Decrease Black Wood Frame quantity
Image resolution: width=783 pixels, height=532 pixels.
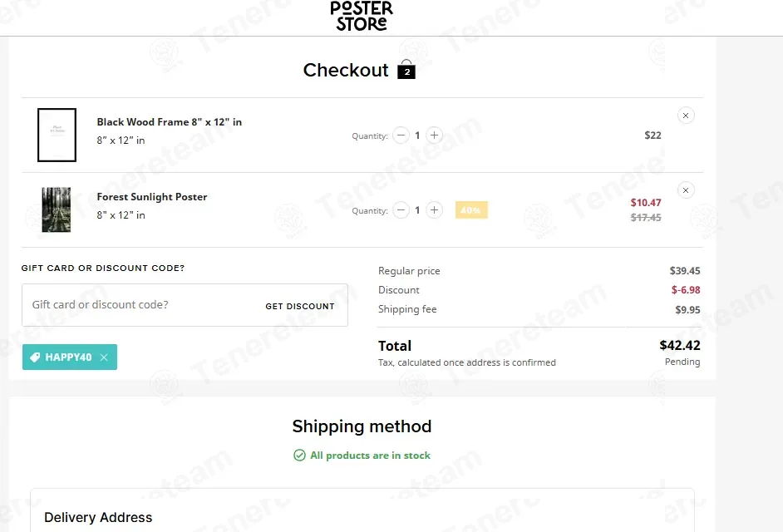[401, 135]
